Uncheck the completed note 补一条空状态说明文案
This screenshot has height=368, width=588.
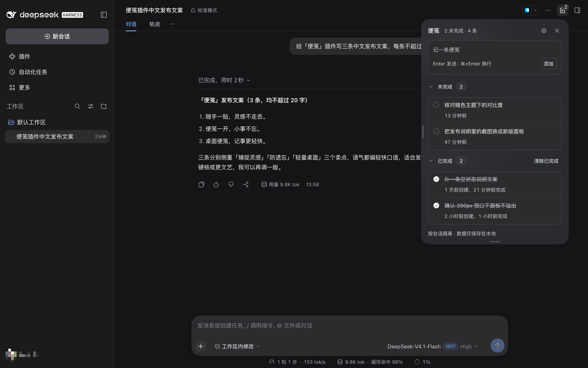[x=436, y=179]
